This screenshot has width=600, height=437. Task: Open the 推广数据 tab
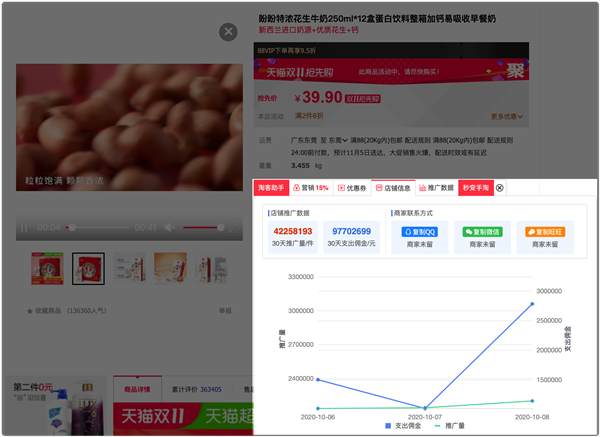(x=436, y=188)
